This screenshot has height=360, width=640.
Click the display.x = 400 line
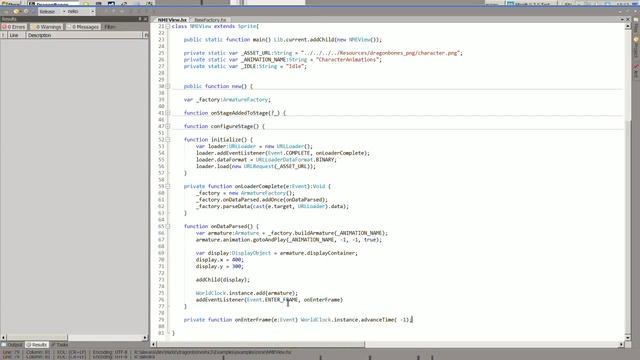[220, 260]
